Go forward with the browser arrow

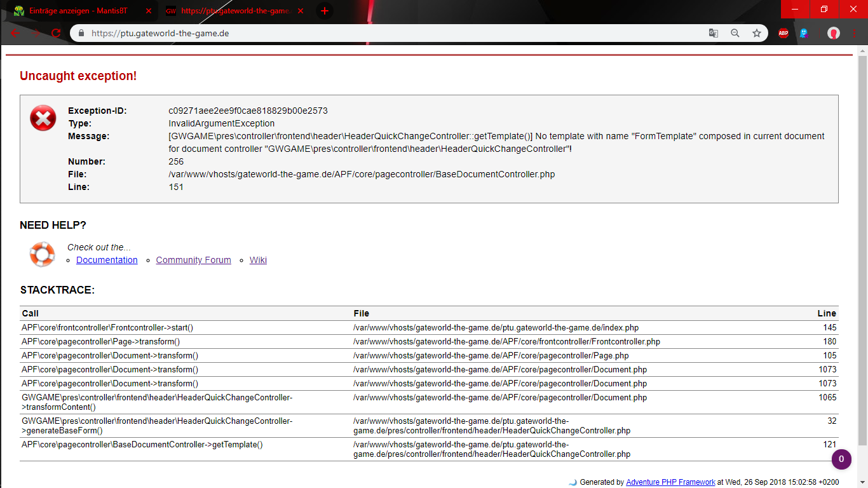[x=36, y=33]
